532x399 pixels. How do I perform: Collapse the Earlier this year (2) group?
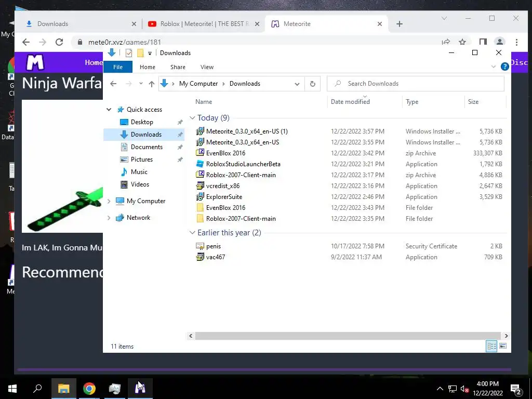[x=192, y=233]
